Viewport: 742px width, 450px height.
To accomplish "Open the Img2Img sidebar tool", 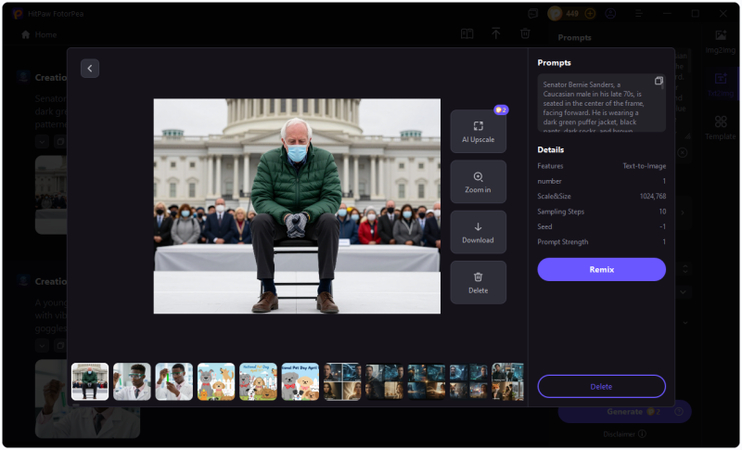I will point(721,41).
